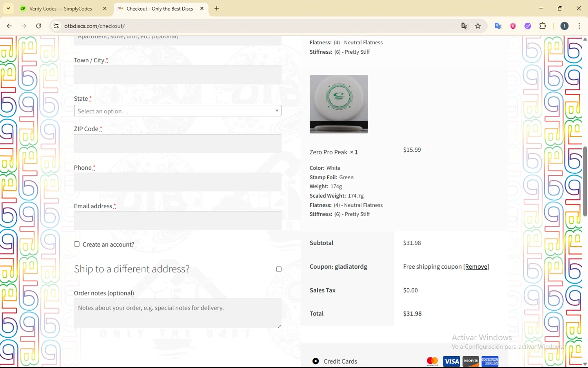
Task: Select the Credit Cards payment option
Action: coord(316,361)
